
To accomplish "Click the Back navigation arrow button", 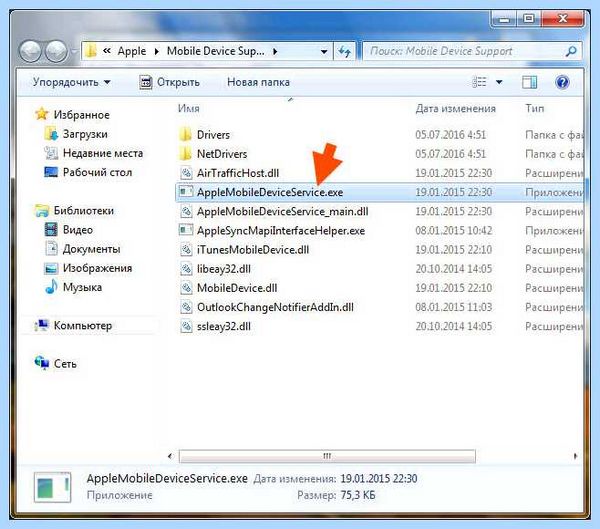I will 30,51.
